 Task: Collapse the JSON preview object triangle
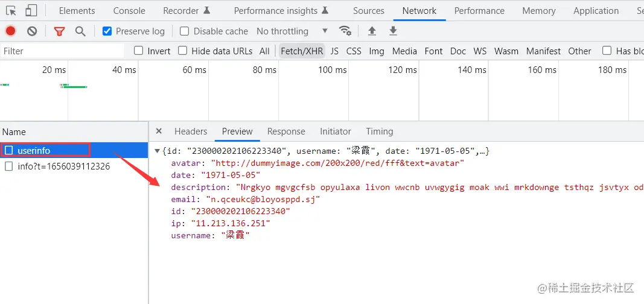click(158, 151)
